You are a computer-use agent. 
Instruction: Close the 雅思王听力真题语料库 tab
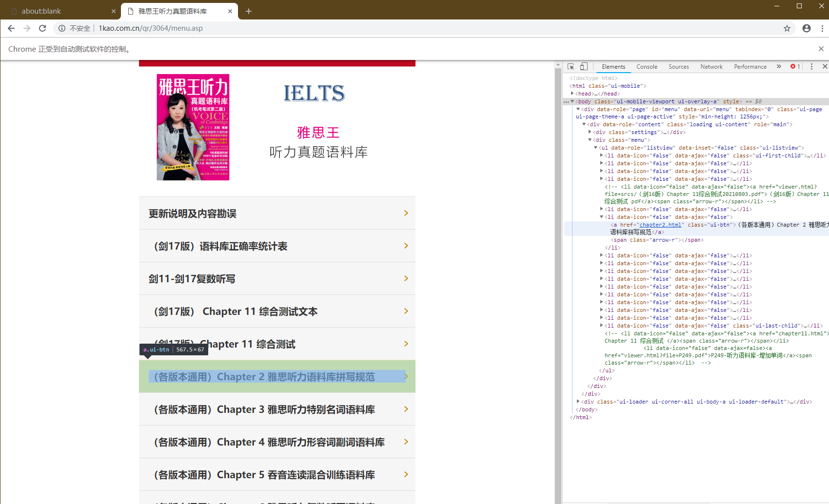point(230,11)
